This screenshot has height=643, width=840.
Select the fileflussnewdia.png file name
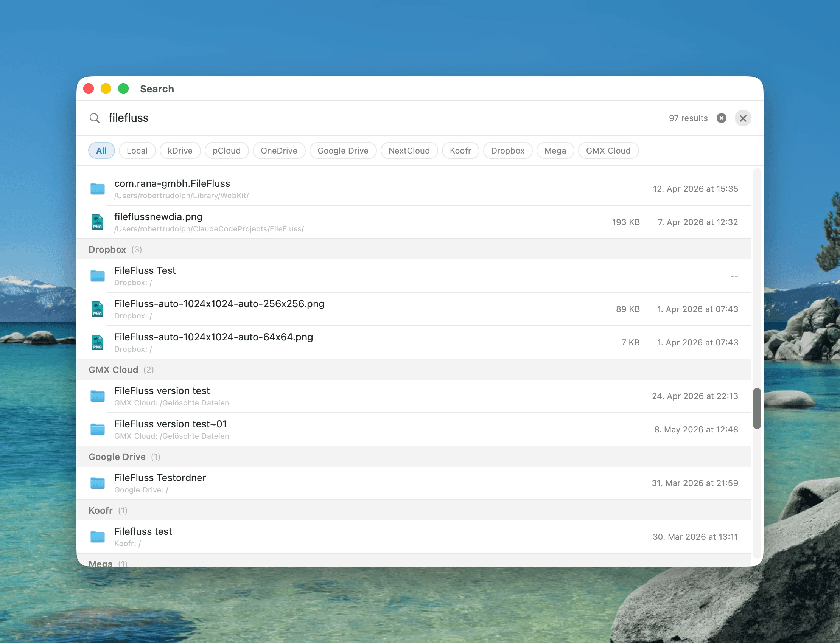[158, 217]
